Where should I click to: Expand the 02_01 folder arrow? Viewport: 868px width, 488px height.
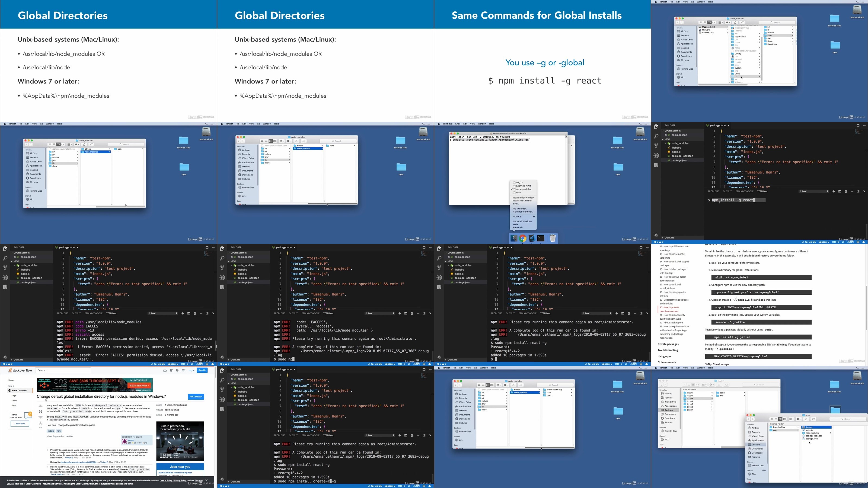712,393
